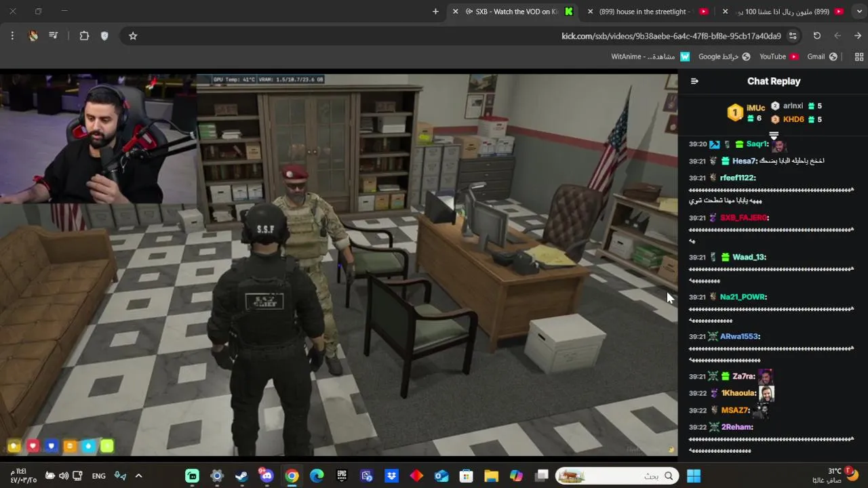Open site information icon in address bar
Viewport: 868px width, 488px height.
click(792, 36)
